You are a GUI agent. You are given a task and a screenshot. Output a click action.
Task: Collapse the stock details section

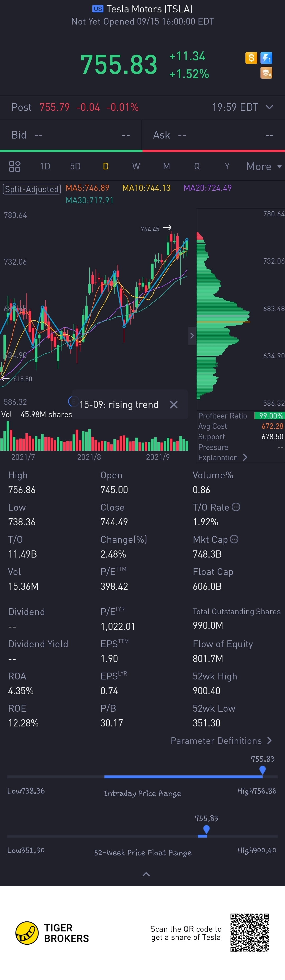point(146,874)
